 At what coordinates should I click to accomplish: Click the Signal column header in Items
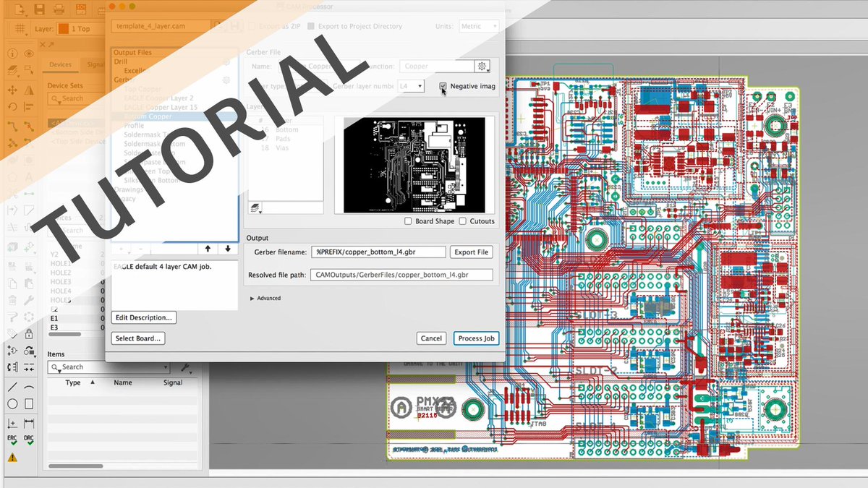click(173, 382)
